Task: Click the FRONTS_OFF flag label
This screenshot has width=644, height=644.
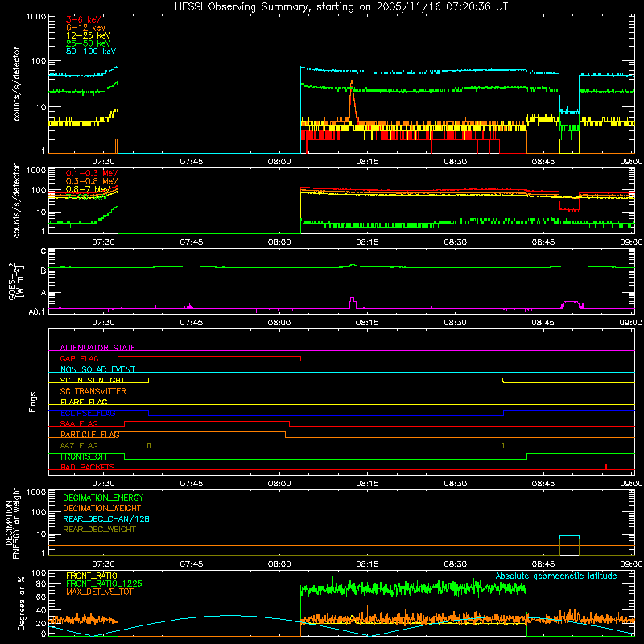Action: pyautogui.click(x=85, y=456)
